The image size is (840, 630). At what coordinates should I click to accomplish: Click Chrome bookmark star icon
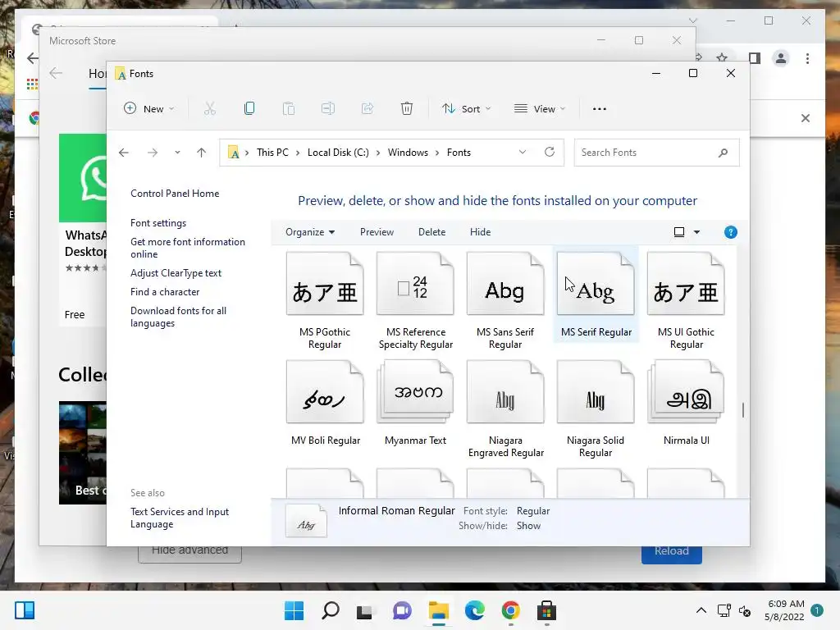point(722,58)
